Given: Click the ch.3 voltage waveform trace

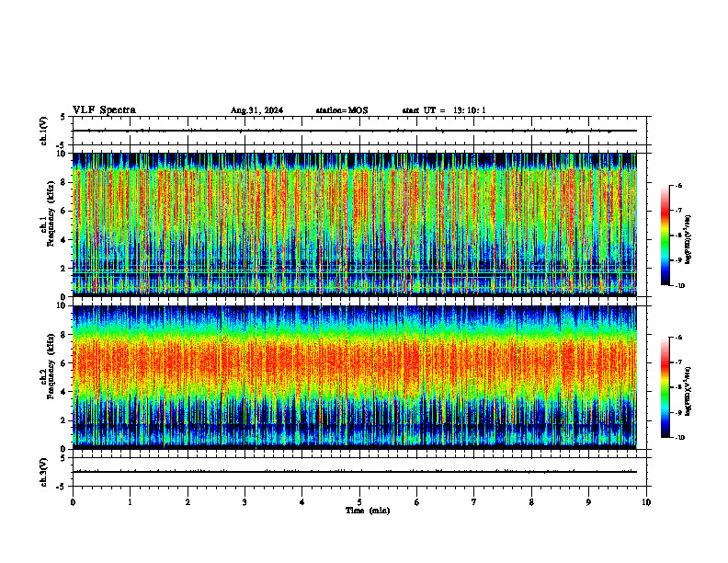Looking at the screenshot, I should click(355, 472).
